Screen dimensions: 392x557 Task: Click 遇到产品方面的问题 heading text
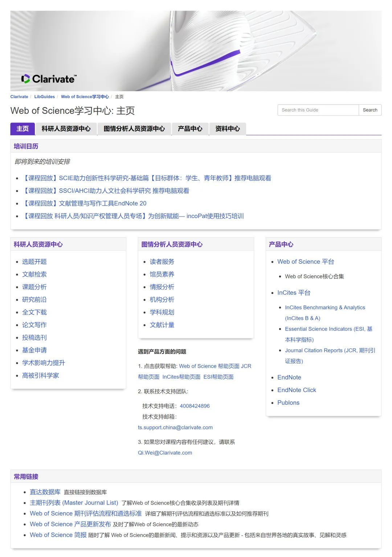pos(162,352)
